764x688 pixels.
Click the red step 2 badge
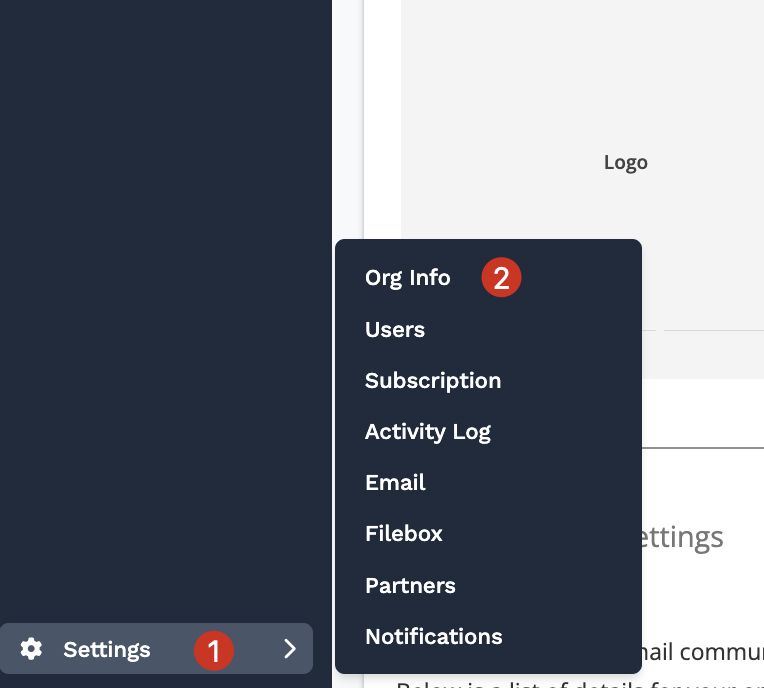(501, 278)
